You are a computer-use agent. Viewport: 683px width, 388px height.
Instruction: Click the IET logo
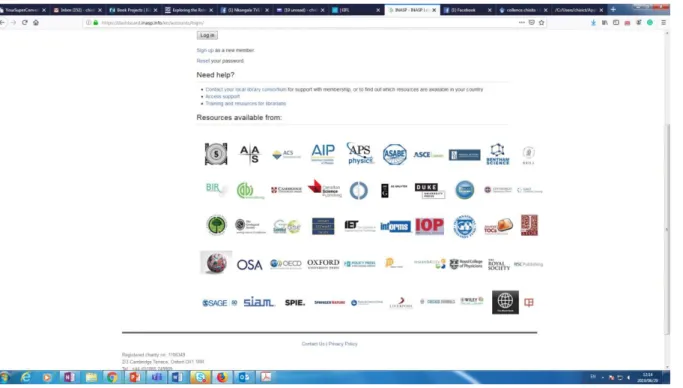coord(359,226)
